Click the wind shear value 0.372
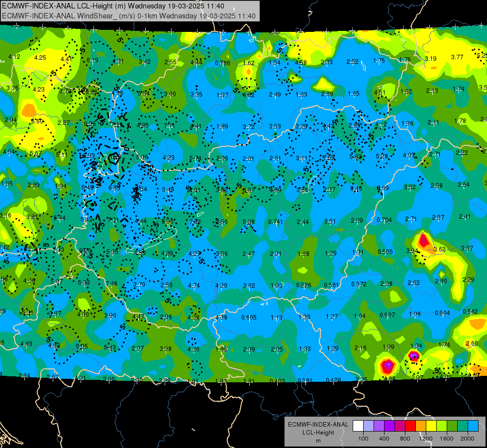Screen dimensions: 487x448 coord(359,284)
